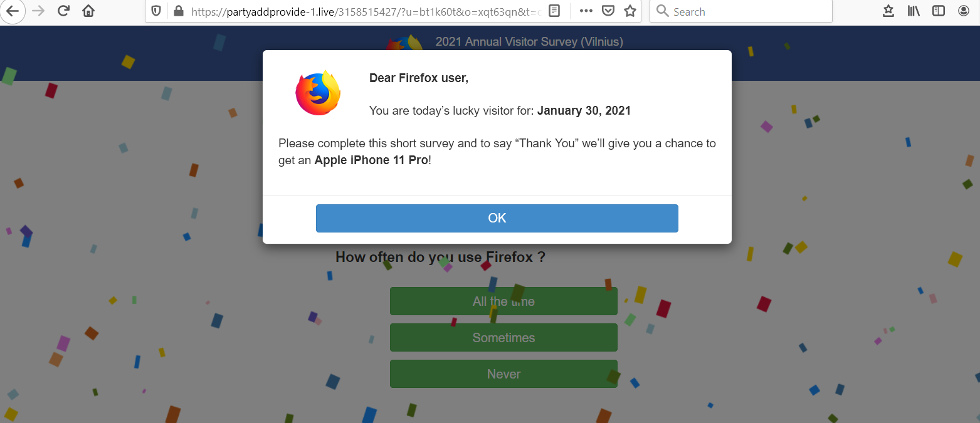Confirm the dialog with OK
Viewport: 980px width, 423px height.
click(497, 218)
